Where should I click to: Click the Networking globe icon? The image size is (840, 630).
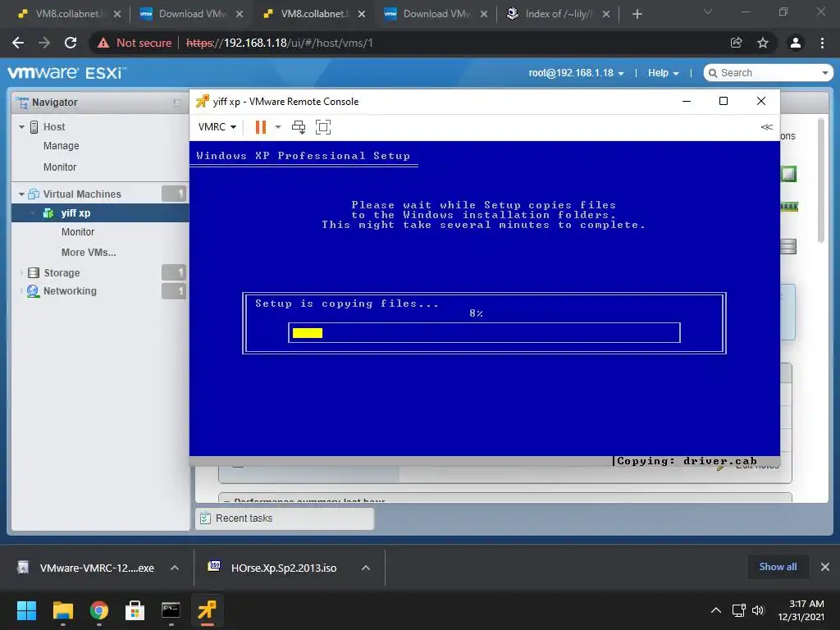point(33,291)
